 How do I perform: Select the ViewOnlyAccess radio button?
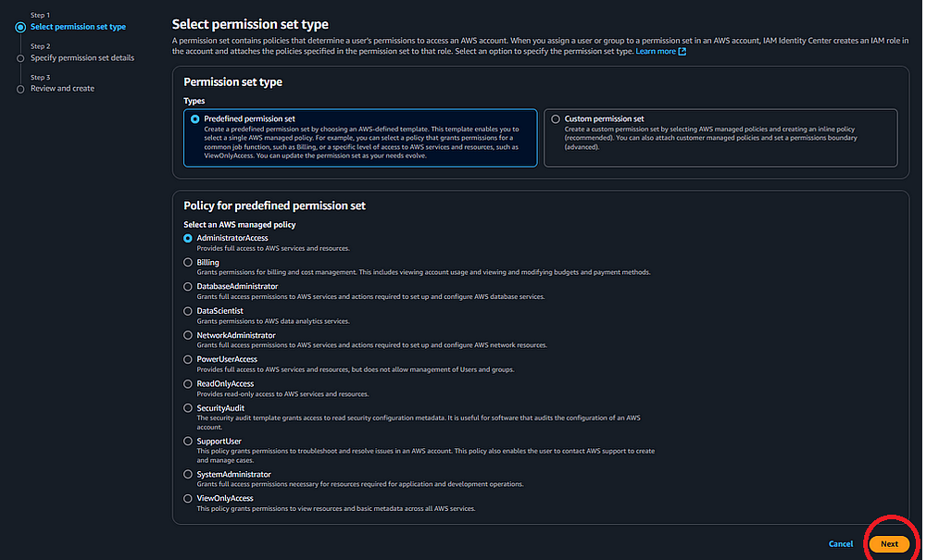coord(189,498)
